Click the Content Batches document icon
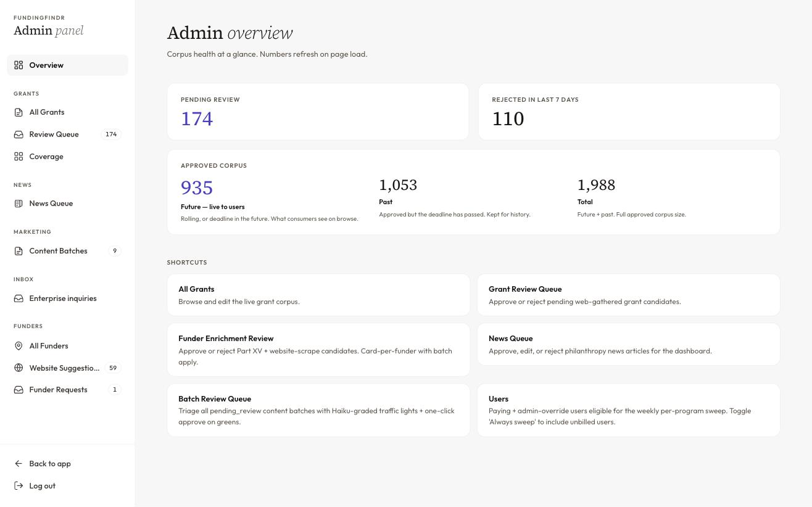Image resolution: width=812 pixels, height=507 pixels. (19, 251)
